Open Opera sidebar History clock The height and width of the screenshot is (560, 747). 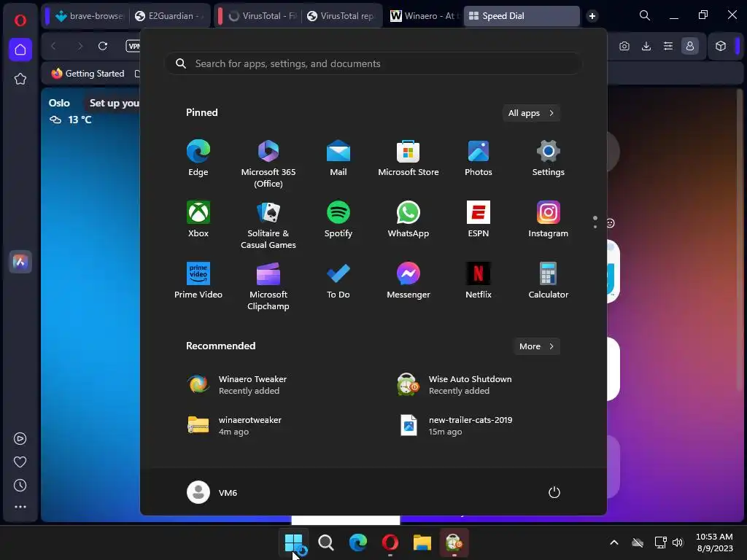20,485
